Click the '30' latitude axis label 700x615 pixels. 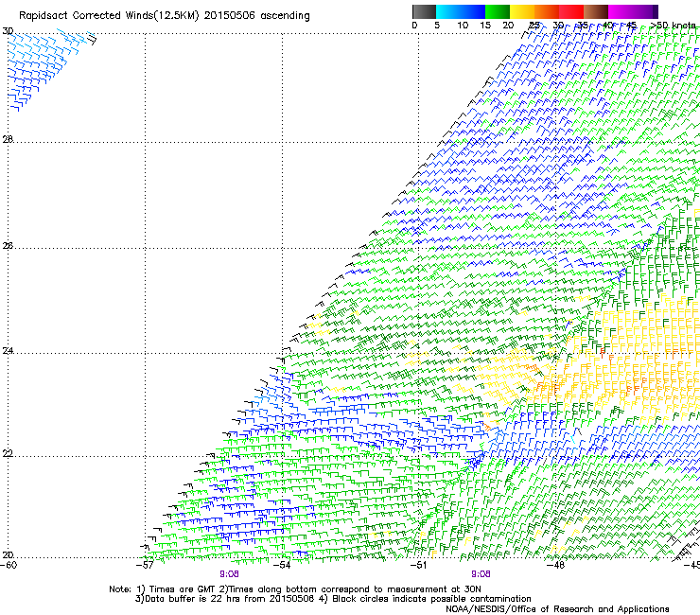[x=8, y=31]
